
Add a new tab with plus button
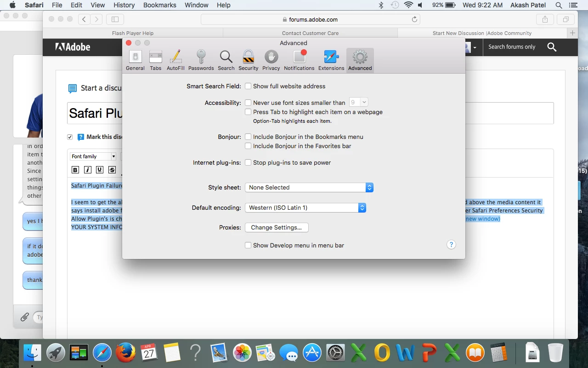(x=572, y=33)
